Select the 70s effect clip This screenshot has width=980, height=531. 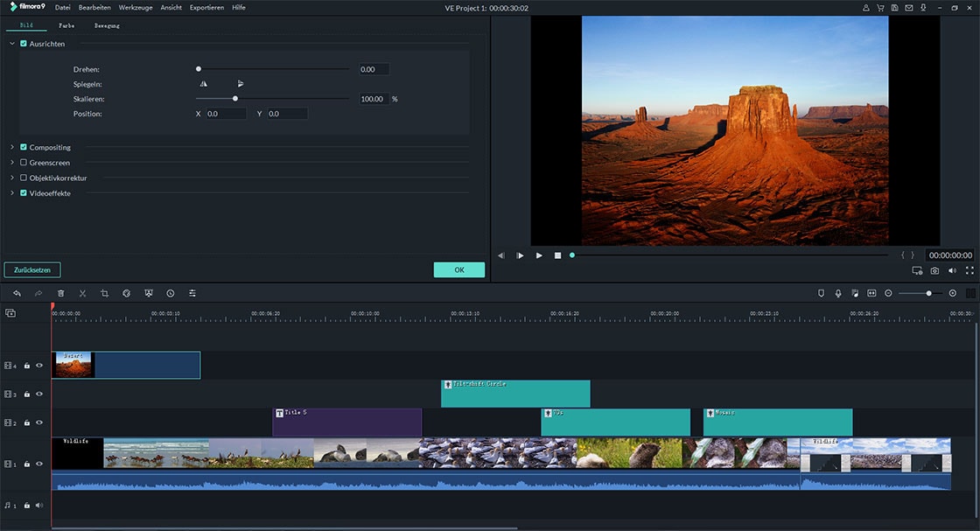click(x=616, y=423)
